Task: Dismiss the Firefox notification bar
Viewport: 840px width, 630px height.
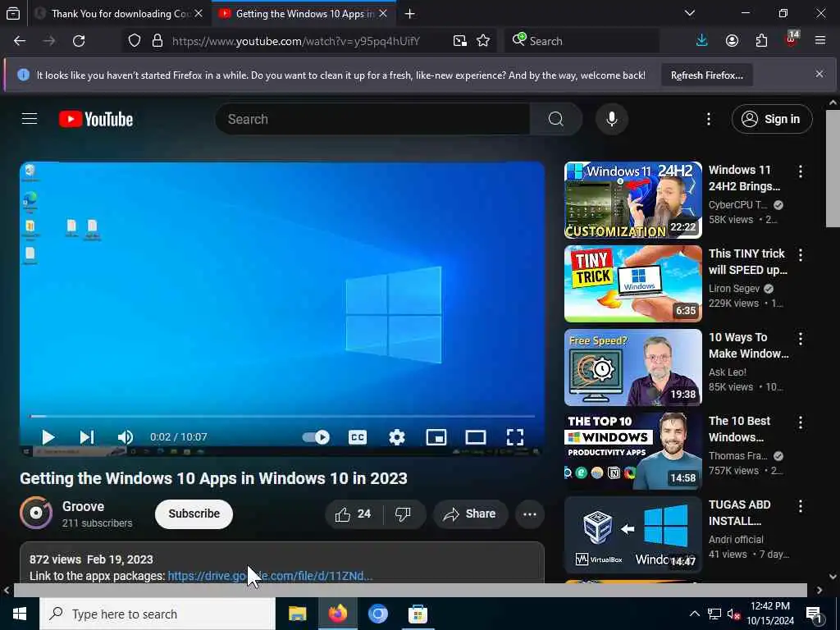Action: (x=819, y=74)
